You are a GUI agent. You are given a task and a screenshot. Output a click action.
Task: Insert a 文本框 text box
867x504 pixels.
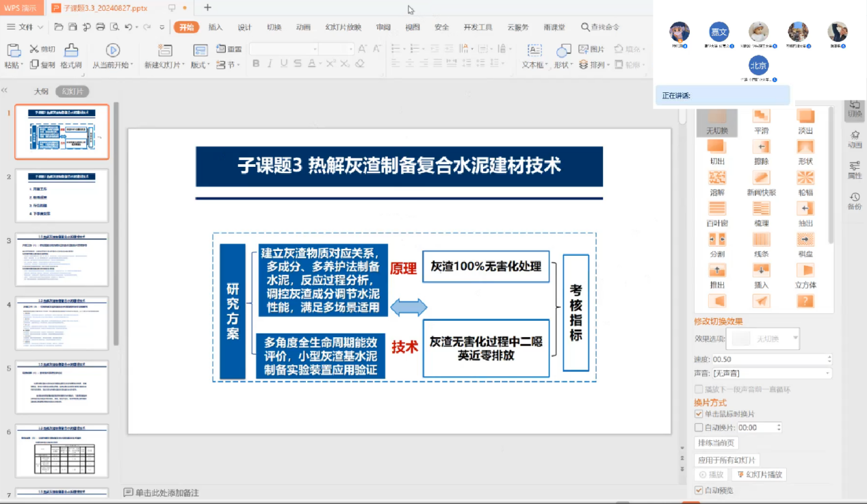point(534,51)
